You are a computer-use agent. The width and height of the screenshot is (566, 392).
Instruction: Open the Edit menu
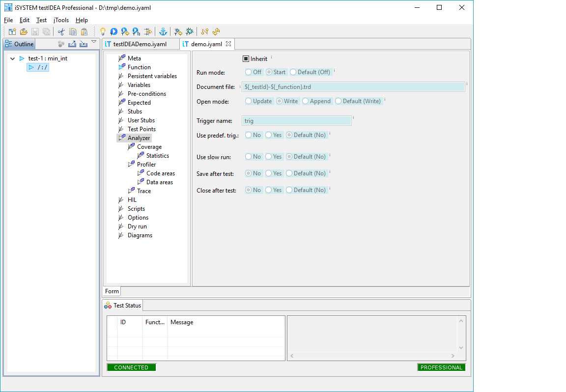tap(25, 20)
